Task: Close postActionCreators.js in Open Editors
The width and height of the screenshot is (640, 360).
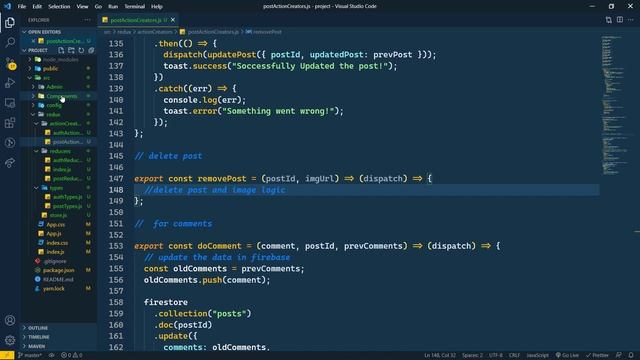Action: (x=33, y=41)
